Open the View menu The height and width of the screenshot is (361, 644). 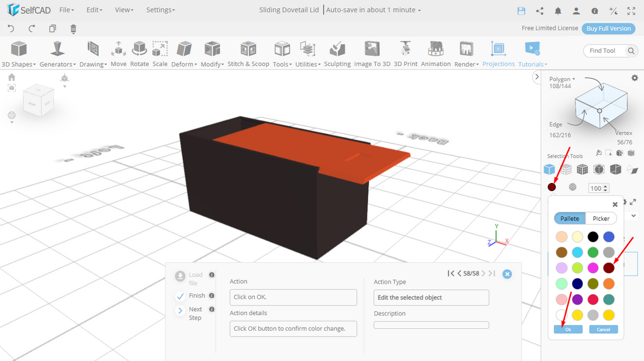click(124, 10)
